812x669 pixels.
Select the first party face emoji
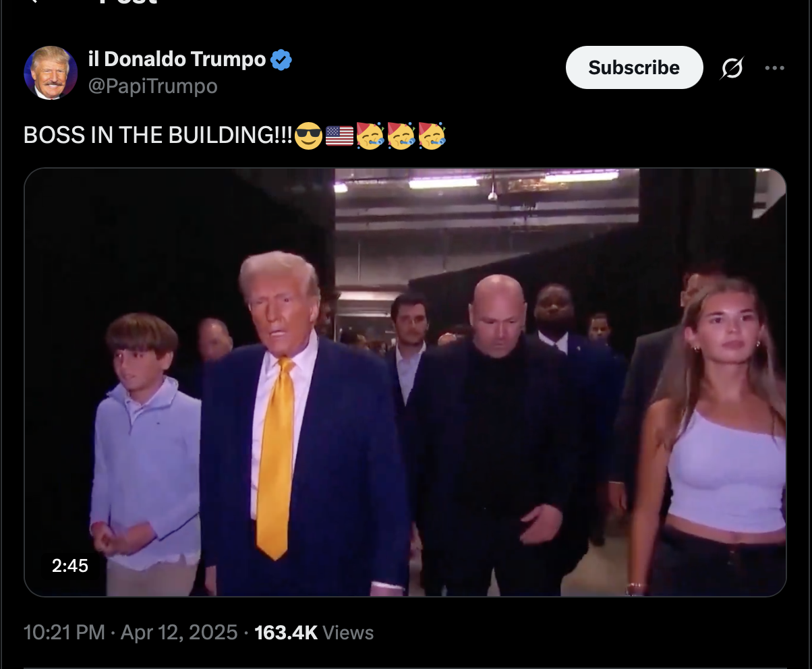point(370,136)
